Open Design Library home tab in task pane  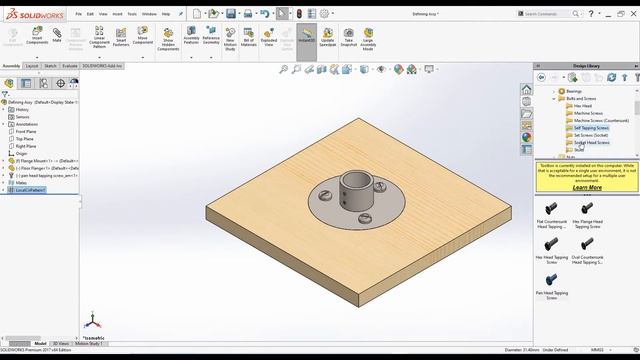[527, 89]
